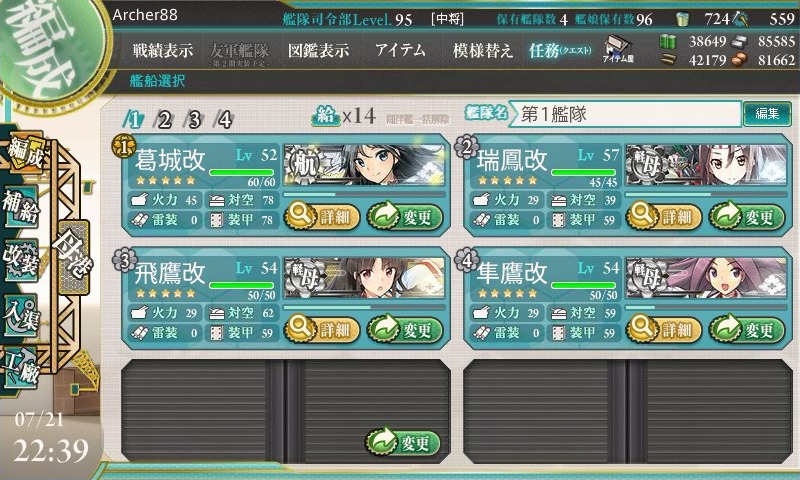Image resolution: width=800 pixels, height=480 pixels.
Task: Open the 補給 (supply) sidebar icon
Action: tap(21, 206)
